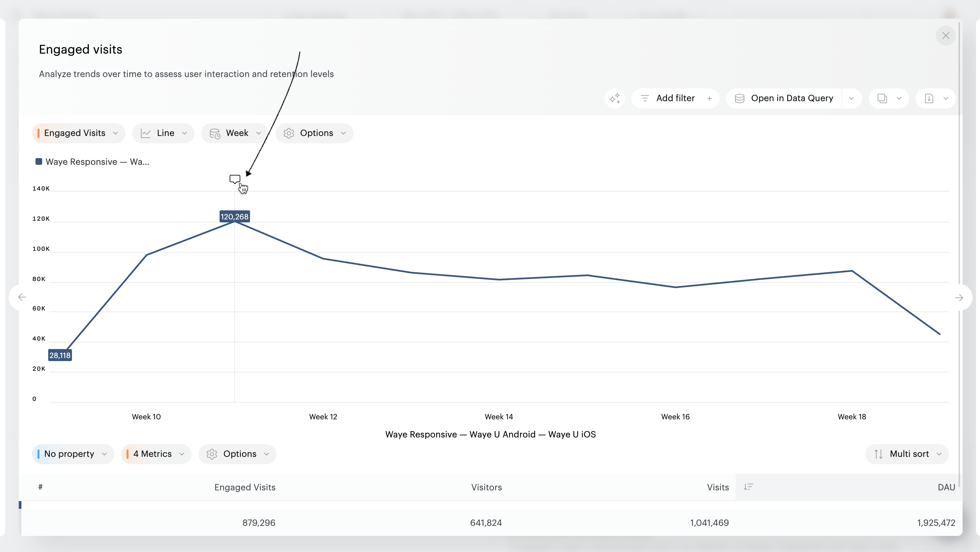Click the sort descending icon beside Visits
This screenshot has width=980, height=552.
[x=748, y=487]
